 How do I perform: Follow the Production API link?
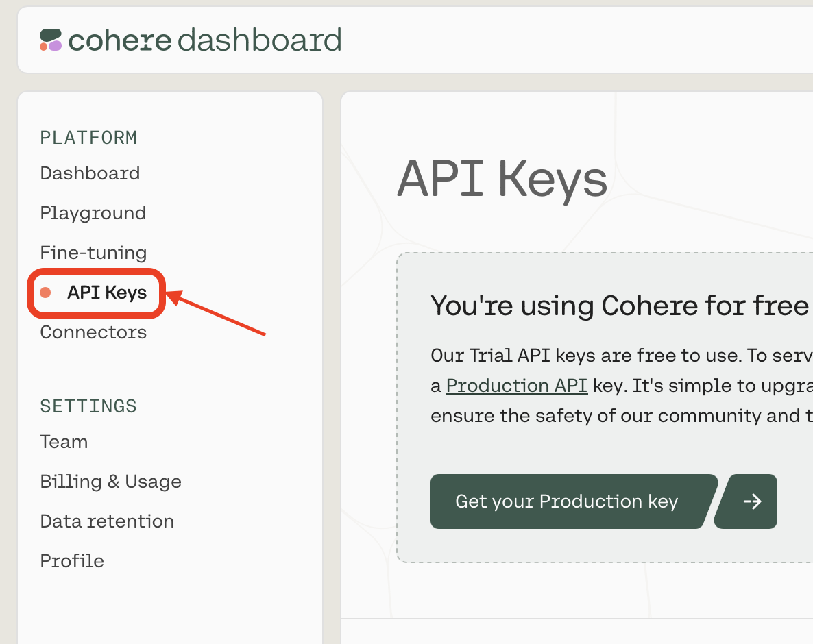(x=516, y=386)
